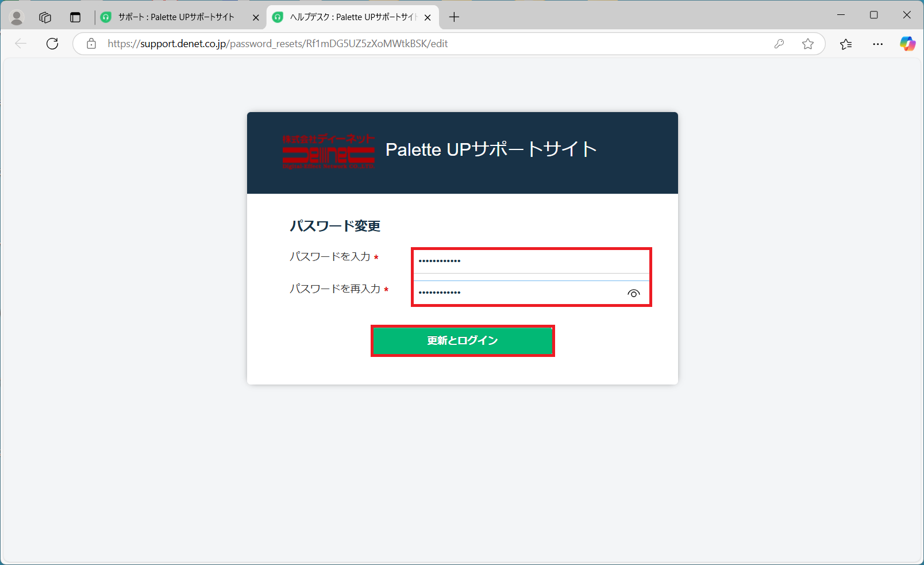The image size is (924, 565).
Task: Open Settings and more ellipsis menu
Action: [x=877, y=44]
